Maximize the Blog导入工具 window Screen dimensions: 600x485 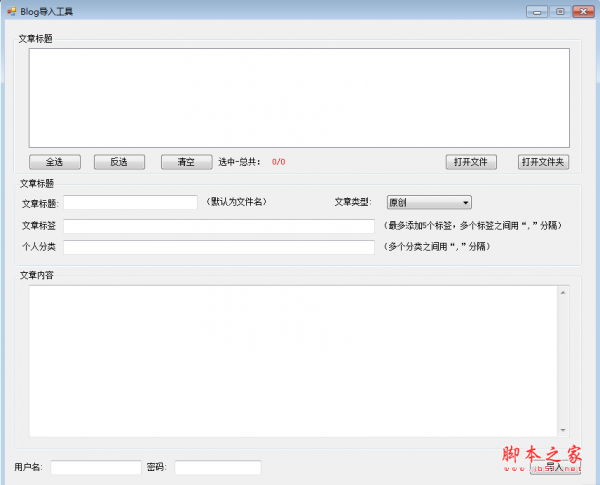pos(560,12)
